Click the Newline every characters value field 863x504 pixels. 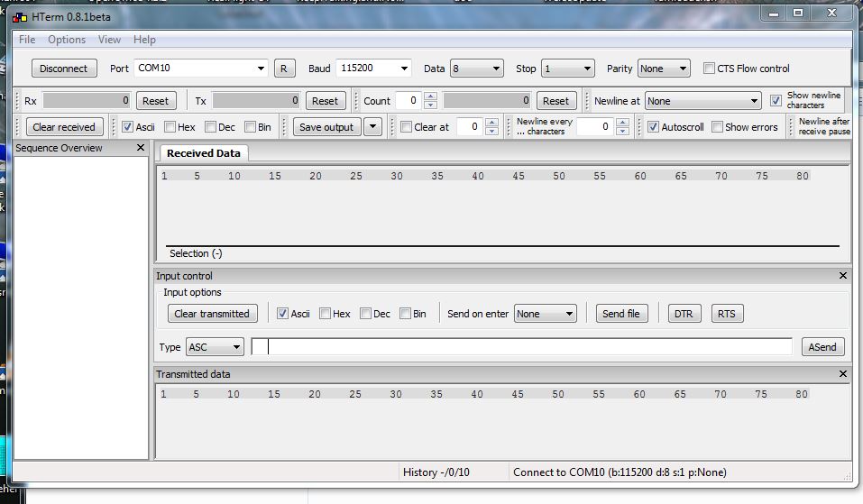(x=596, y=126)
